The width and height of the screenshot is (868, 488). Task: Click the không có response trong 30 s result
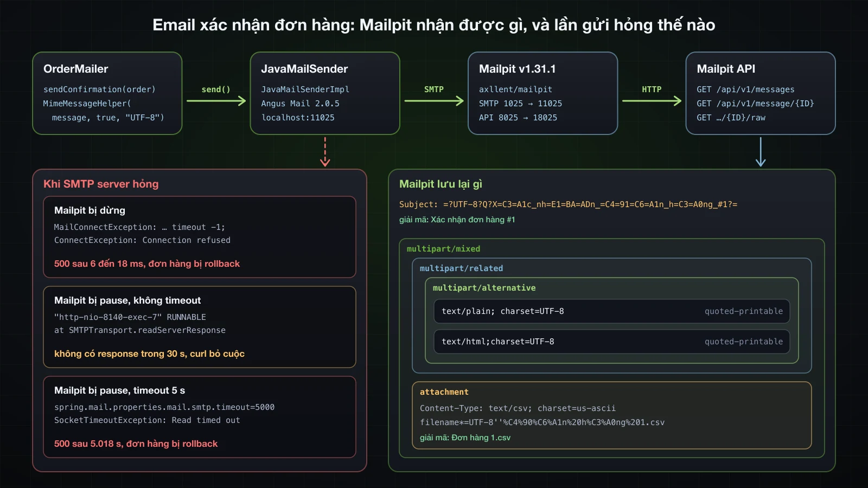click(x=149, y=354)
